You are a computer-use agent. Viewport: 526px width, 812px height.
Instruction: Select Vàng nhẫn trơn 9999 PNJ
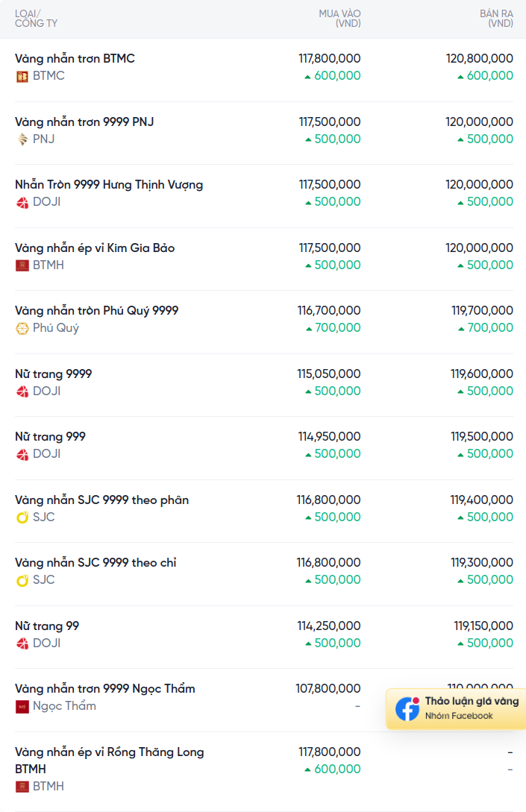pos(84,122)
